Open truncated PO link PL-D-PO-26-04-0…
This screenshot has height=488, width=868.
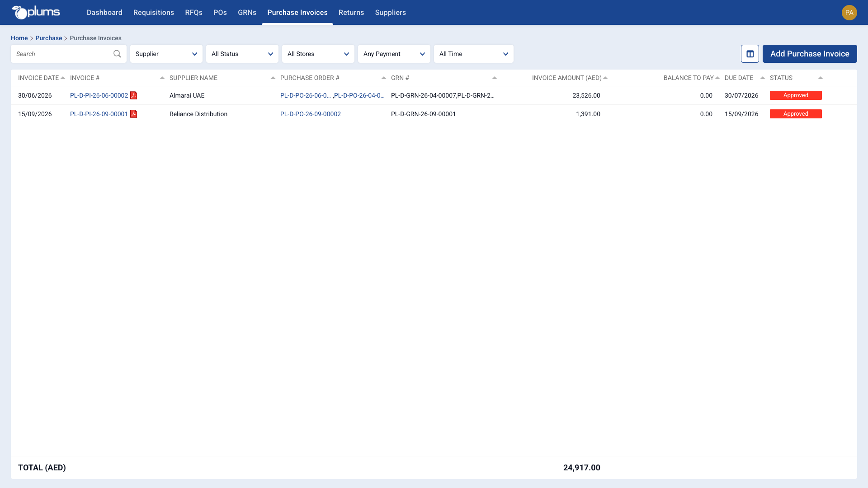pyautogui.click(x=359, y=95)
